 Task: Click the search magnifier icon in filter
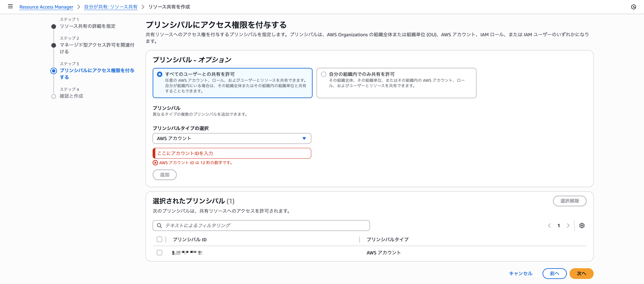click(159, 225)
